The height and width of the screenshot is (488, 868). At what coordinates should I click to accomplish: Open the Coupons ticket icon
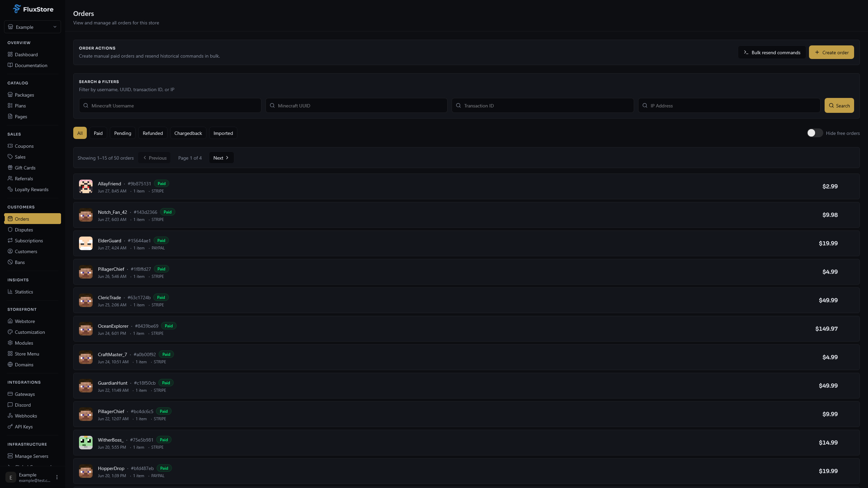click(x=10, y=146)
